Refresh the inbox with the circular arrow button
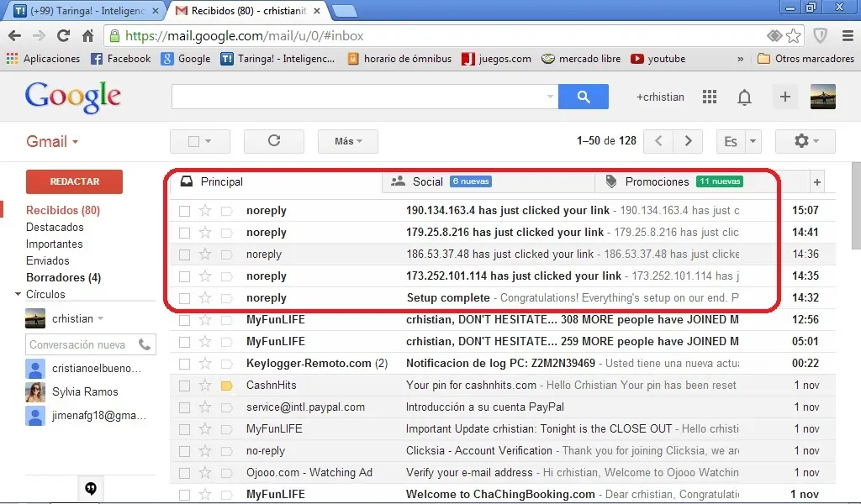This screenshot has width=861, height=504. (274, 141)
